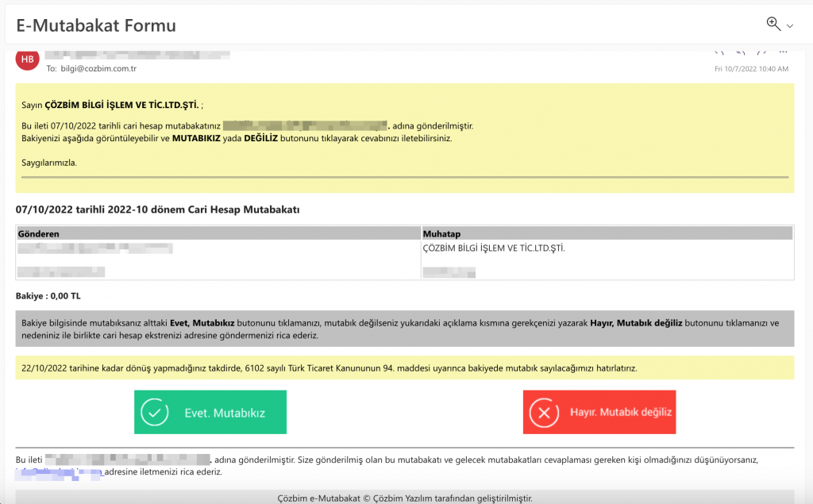Click the HB sender avatar
The image size is (813, 504).
click(27, 60)
